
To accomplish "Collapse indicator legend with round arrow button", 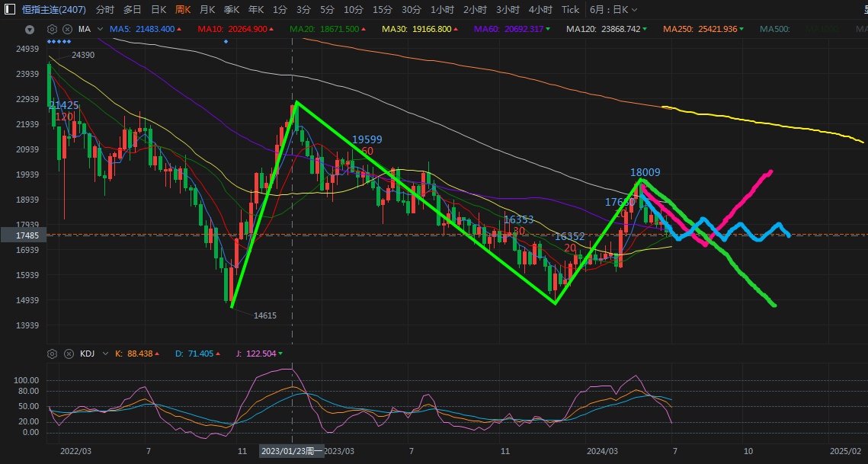I will pos(30,30).
